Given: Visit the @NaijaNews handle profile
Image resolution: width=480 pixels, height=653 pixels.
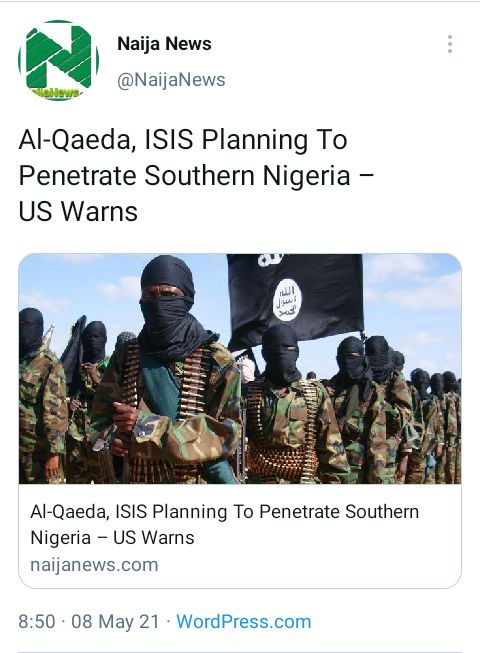Looking at the screenshot, I should click(x=171, y=80).
